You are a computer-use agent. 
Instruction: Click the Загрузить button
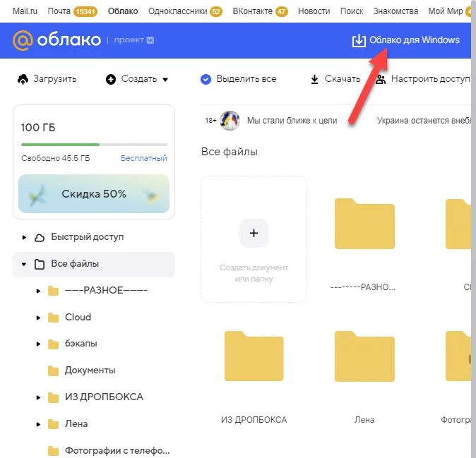[47, 79]
